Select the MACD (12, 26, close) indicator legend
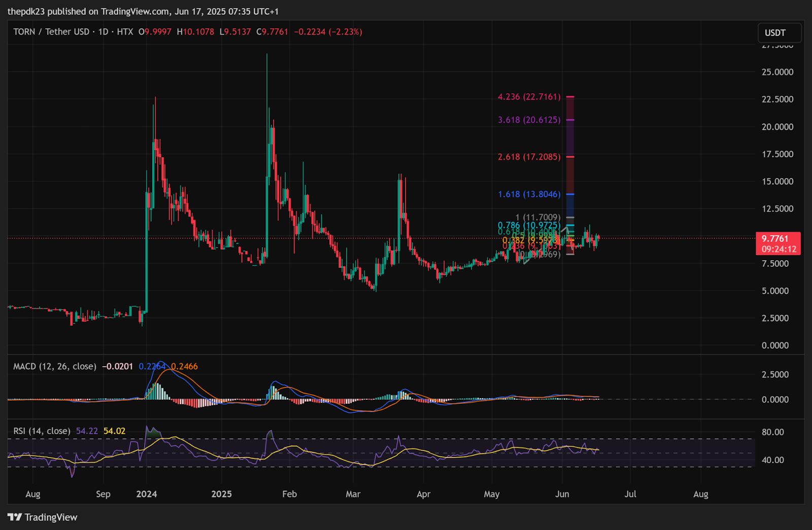The height and width of the screenshot is (530, 812). click(56, 366)
